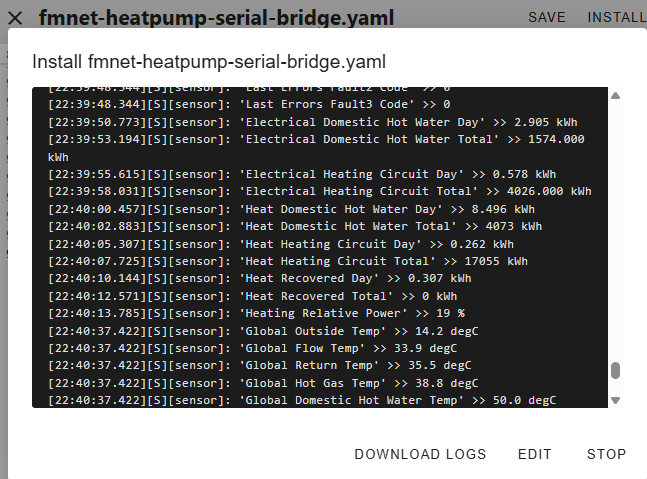Image resolution: width=647 pixels, height=479 pixels.
Task: Click the 'Heat Heating Circuit Total' log line
Action: [288, 261]
